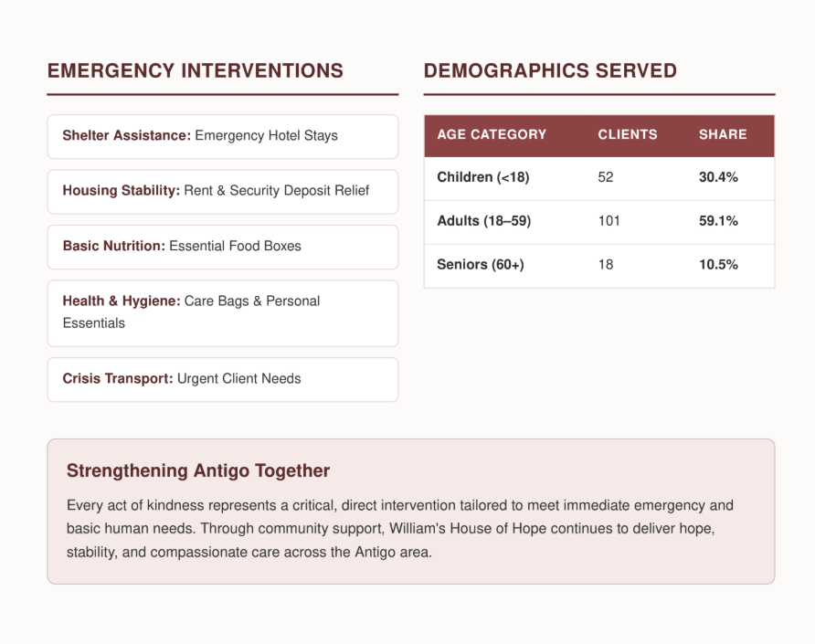Image resolution: width=815 pixels, height=644 pixels.
Task: Click the Share column header
Action: tap(723, 134)
